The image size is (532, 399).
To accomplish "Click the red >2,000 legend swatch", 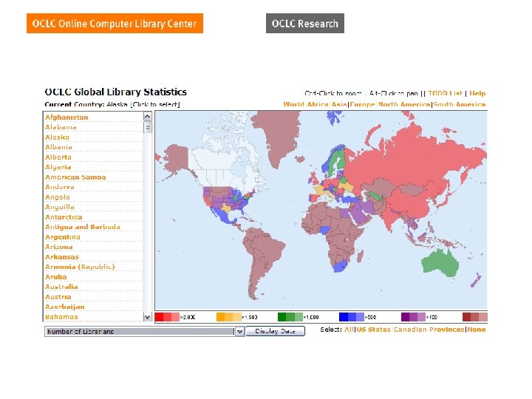I will 167,317.
